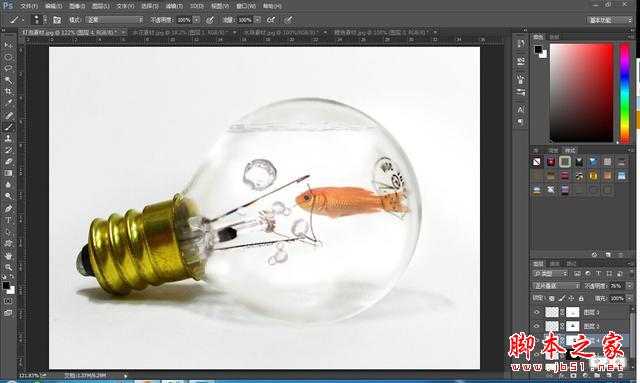The image size is (640, 383).
Task: Toggle visibility of the second layer
Action: 537,326
